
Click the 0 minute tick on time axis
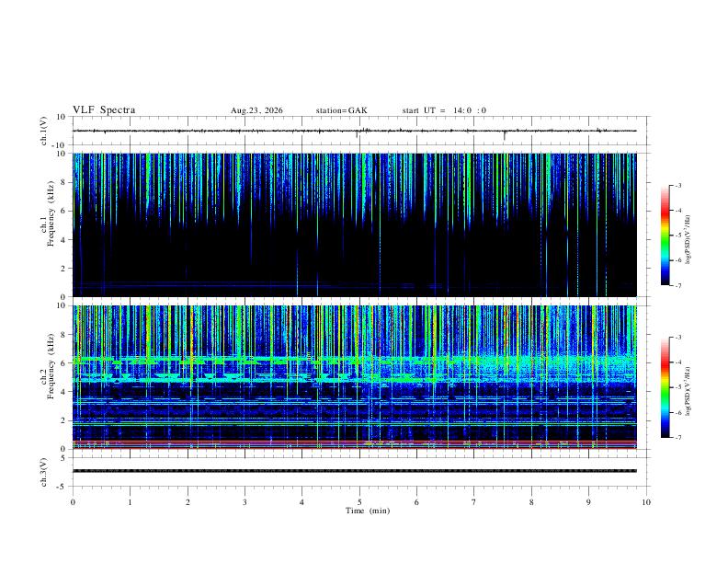[x=73, y=502]
